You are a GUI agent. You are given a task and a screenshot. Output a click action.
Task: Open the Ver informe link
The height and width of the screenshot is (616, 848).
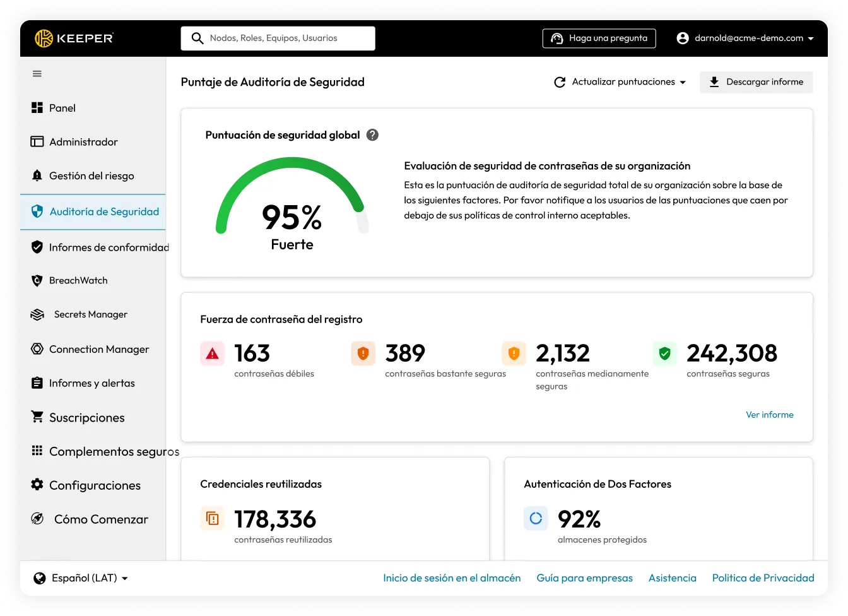[770, 415]
